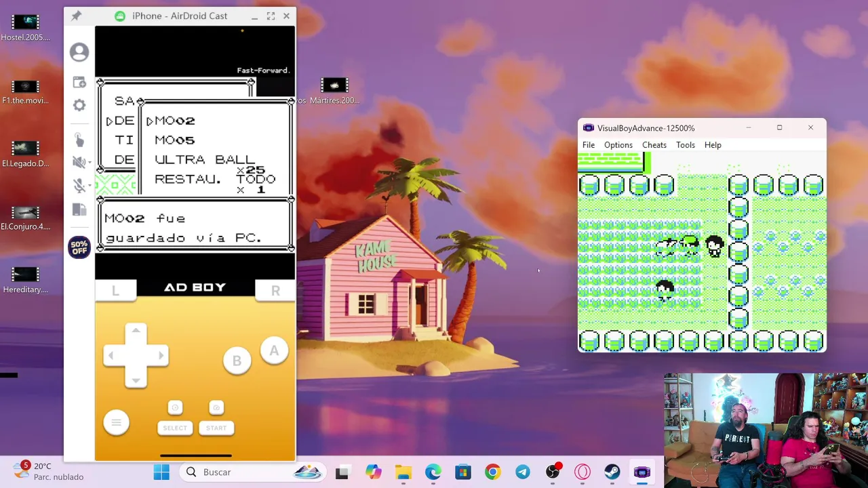Open the AirDroid account profile icon
The image size is (868, 488).
[x=79, y=52]
